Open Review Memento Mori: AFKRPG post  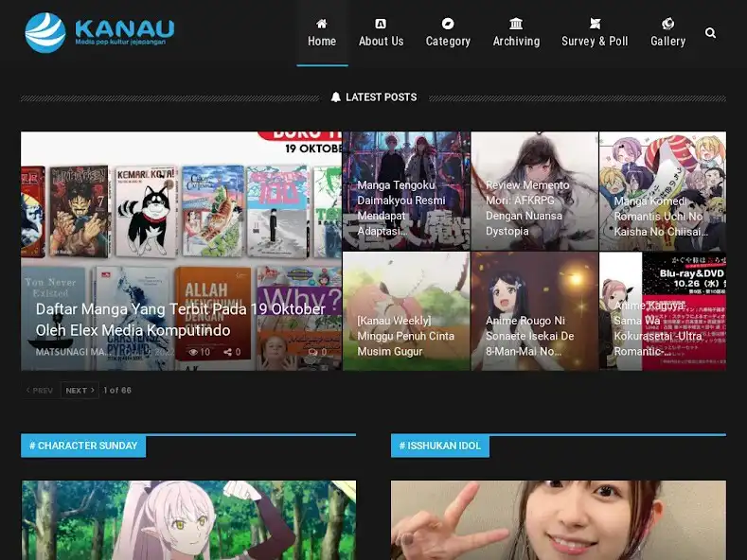pyautogui.click(x=535, y=191)
